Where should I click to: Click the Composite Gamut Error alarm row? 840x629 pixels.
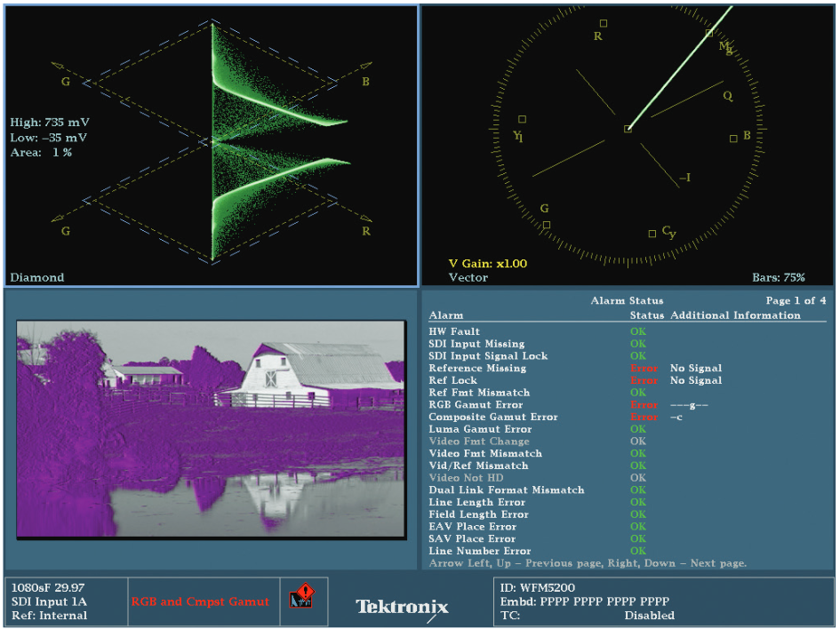[627, 417]
